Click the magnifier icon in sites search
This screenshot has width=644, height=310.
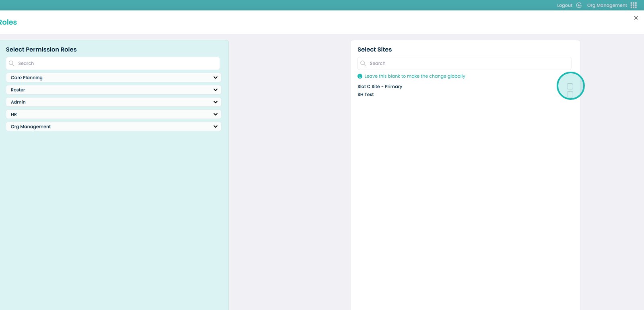(363, 63)
